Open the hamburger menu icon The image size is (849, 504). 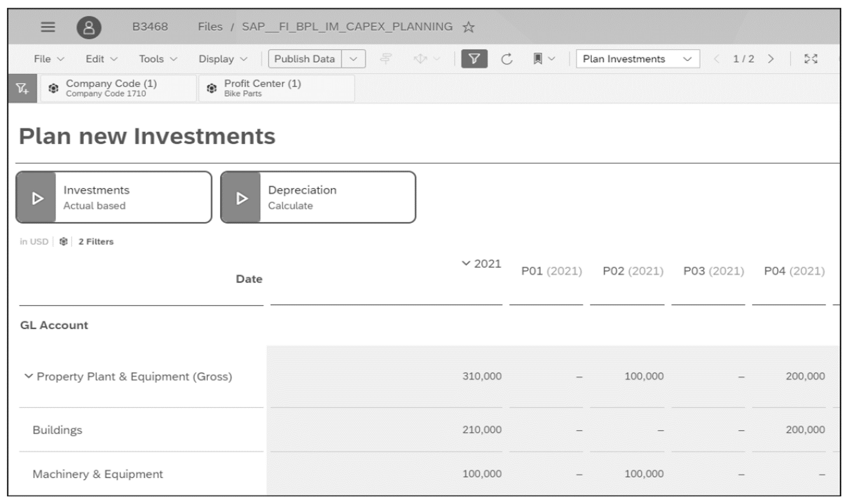coord(47,27)
